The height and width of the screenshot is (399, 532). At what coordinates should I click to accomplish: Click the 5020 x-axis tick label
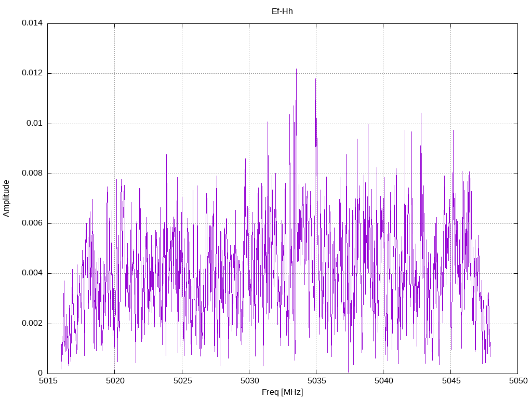click(x=115, y=381)
